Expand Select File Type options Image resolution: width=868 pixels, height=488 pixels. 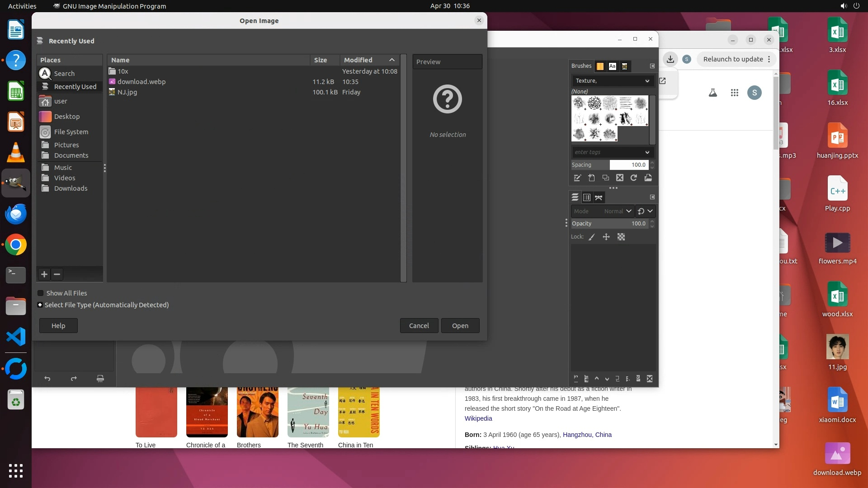coord(40,305)
